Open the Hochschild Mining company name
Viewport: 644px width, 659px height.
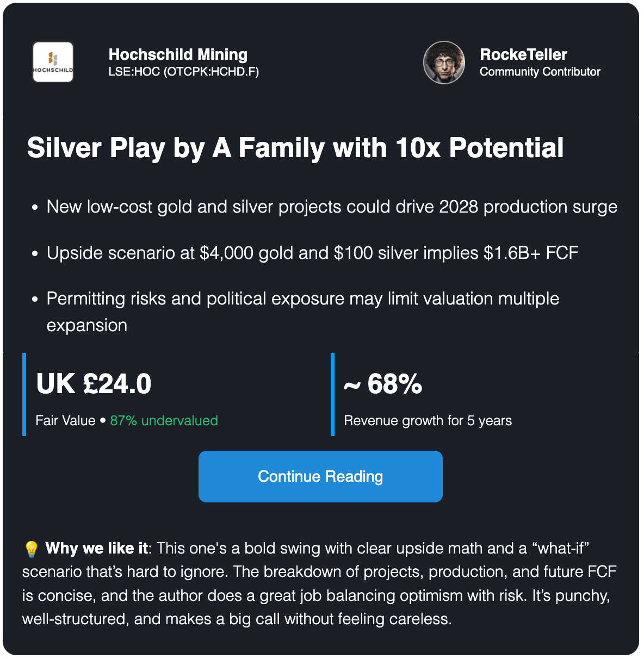178,54
